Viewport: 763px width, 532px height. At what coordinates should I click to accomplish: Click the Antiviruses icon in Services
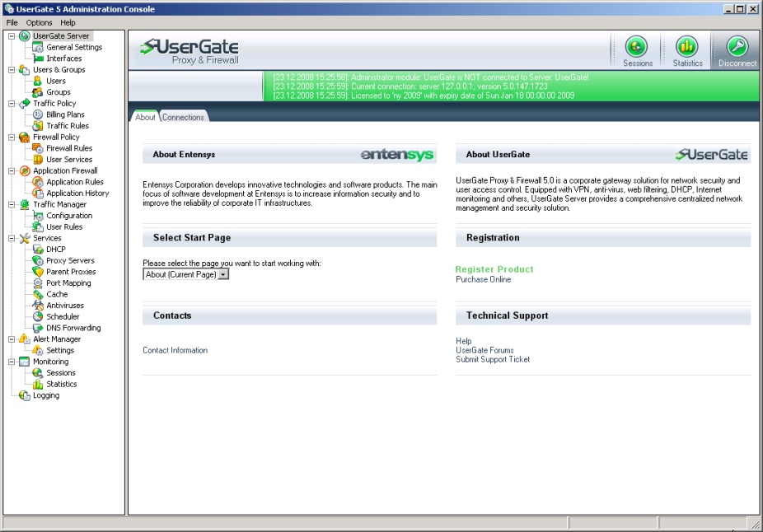pyautogui.click(x=38, y=306)
